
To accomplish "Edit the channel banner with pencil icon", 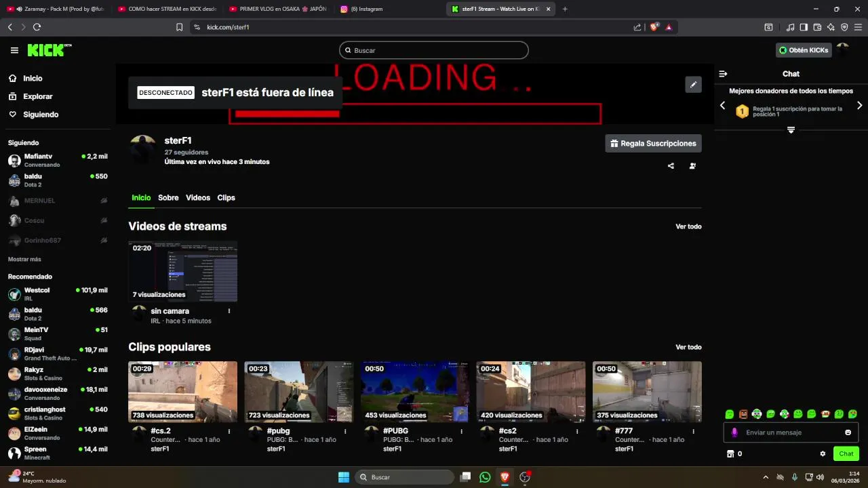I will point(693,85).
